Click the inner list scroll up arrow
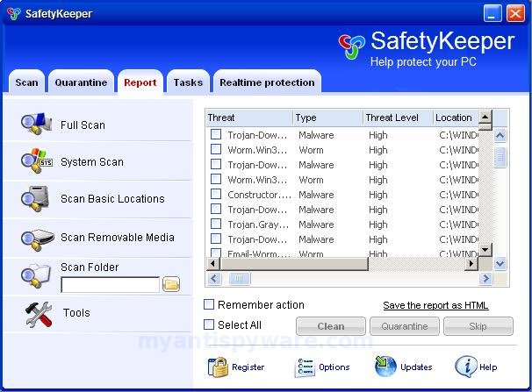The image size is (532, 392). [x=485, y=117]
